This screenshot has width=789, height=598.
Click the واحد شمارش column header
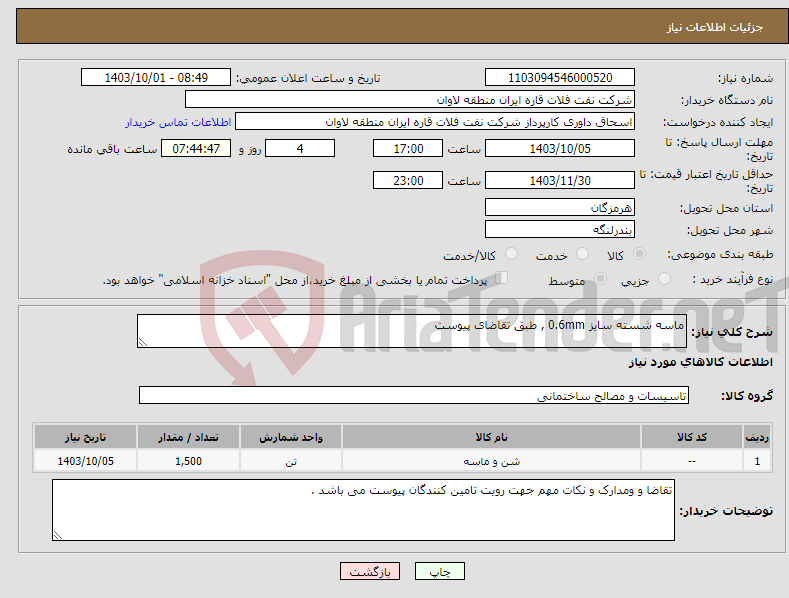coord(291,437)
